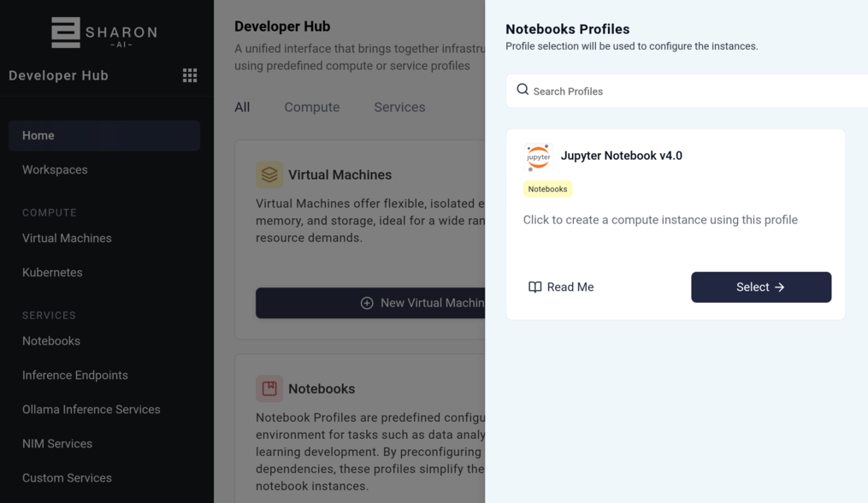Screen dimensions: 868x503
Task: Open Kubernetes in the sidebar
Action: point(52,273)
